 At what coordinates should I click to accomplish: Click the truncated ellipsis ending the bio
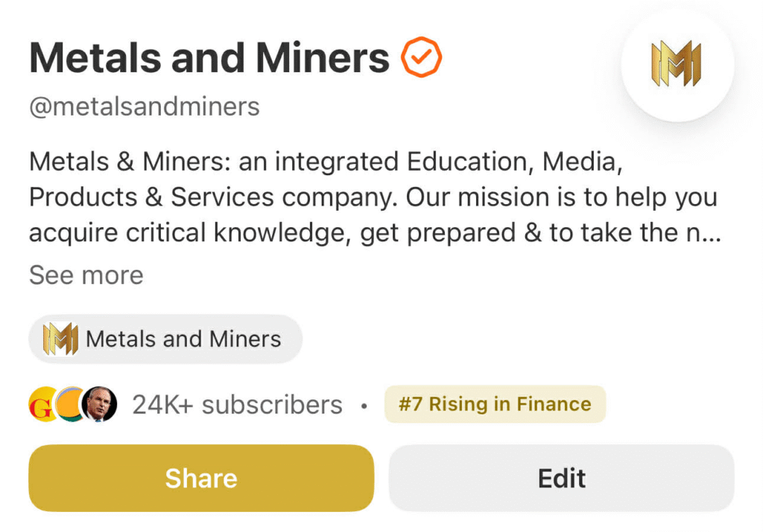(711, 234)
